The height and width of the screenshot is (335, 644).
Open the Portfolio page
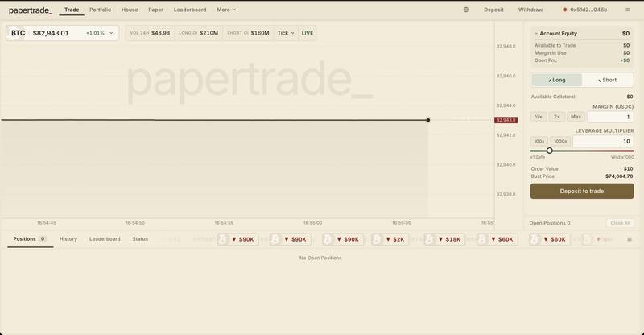coord(100,10)
